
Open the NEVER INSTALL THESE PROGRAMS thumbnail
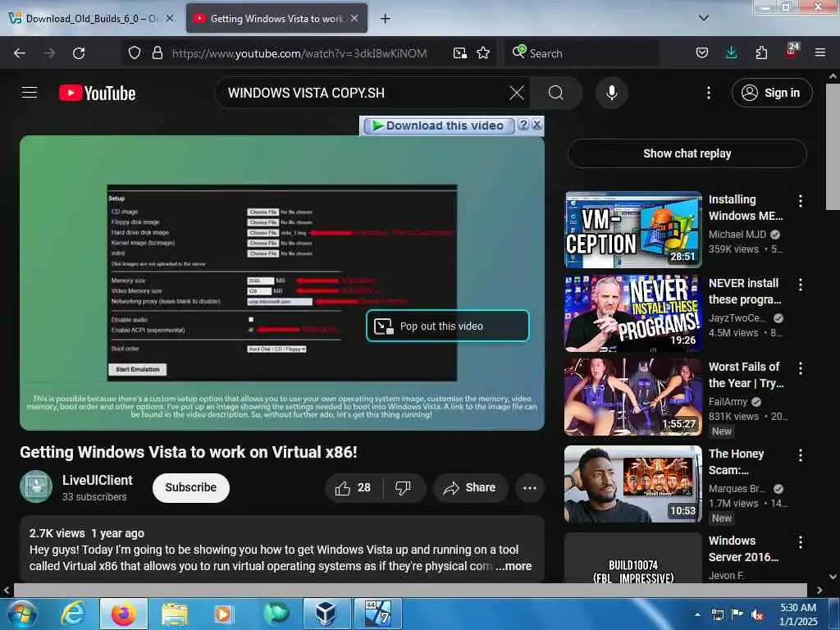point(632,313)
